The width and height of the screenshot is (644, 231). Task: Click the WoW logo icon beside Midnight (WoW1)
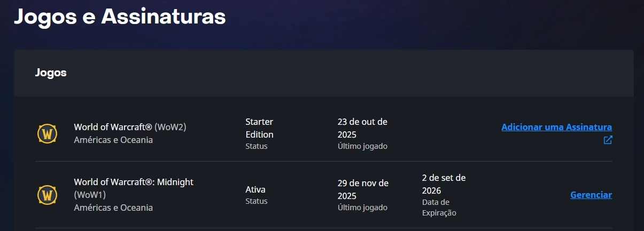point(47,195)
